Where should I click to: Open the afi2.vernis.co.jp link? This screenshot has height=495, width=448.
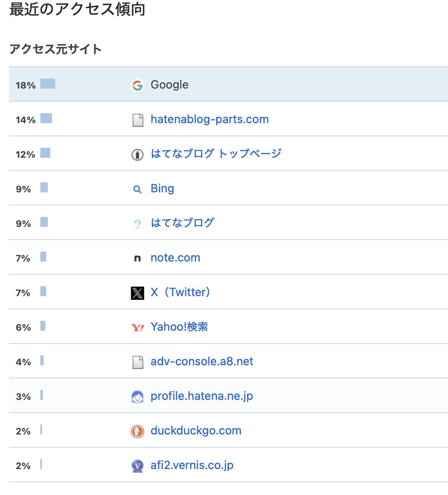[192, 465]
